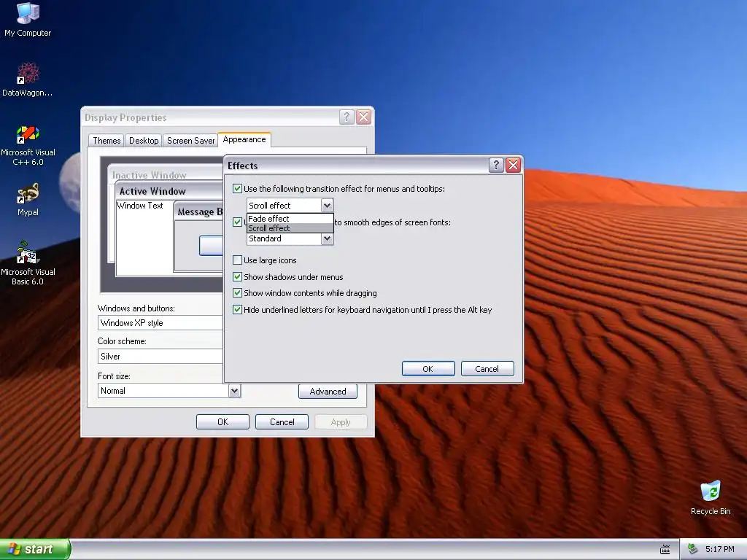Toggle Hide underlined letters for keyboard navigation

pos(237,309)
